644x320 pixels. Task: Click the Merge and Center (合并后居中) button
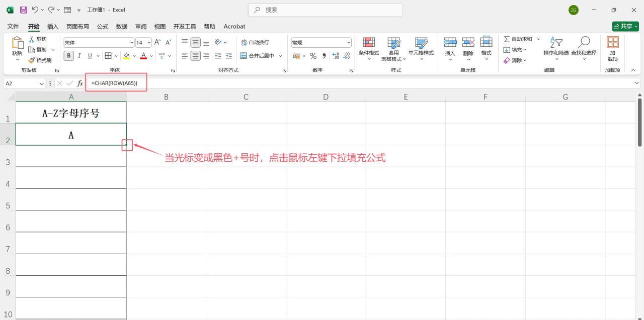(257, 56)
